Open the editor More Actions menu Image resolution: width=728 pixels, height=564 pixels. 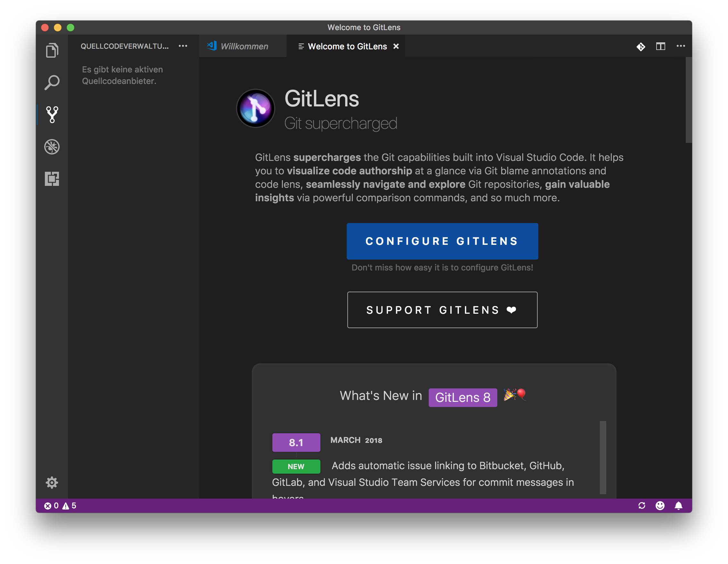(681, 46)
